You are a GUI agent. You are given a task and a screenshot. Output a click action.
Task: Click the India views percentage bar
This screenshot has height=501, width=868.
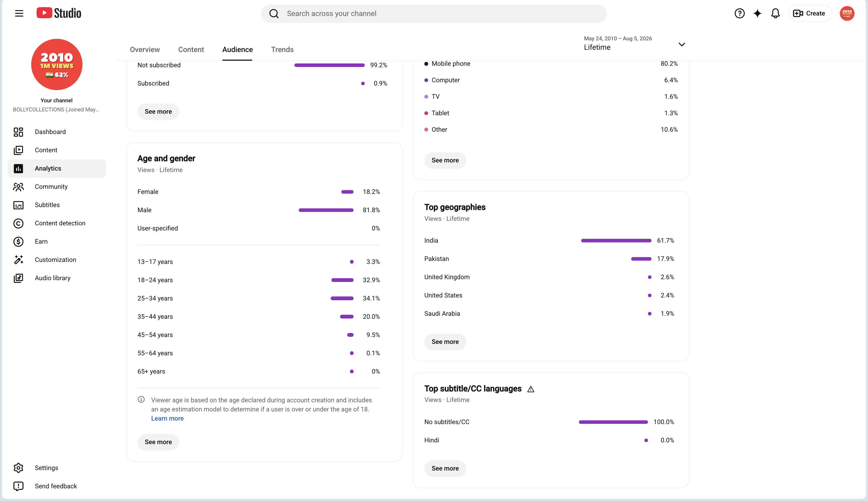pos(616,241)
